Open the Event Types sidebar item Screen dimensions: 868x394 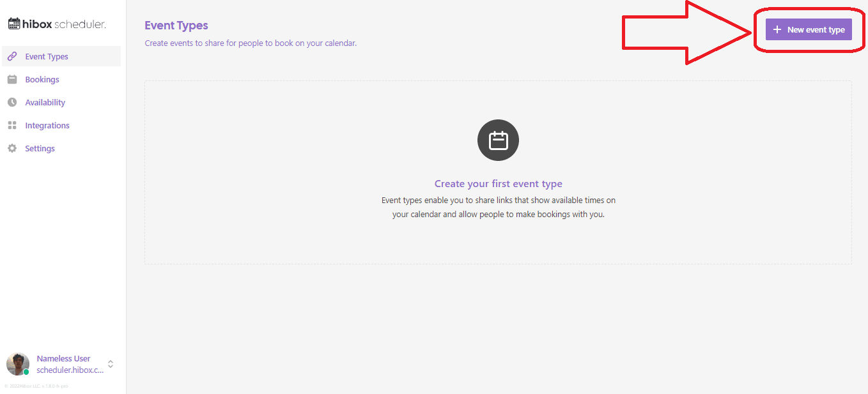tap(47, 57)
